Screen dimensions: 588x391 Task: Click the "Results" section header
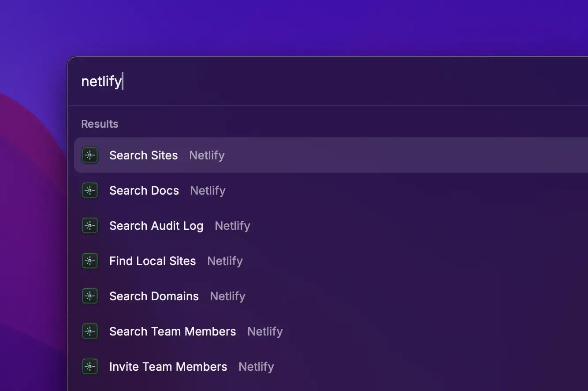[100, 124]
